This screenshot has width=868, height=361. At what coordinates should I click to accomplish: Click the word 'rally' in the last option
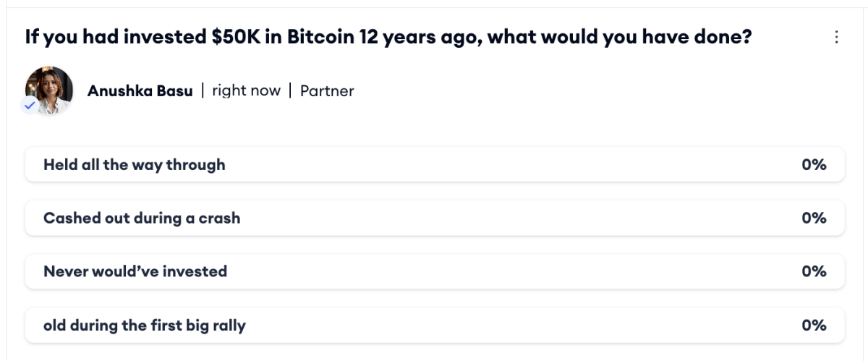228,326
